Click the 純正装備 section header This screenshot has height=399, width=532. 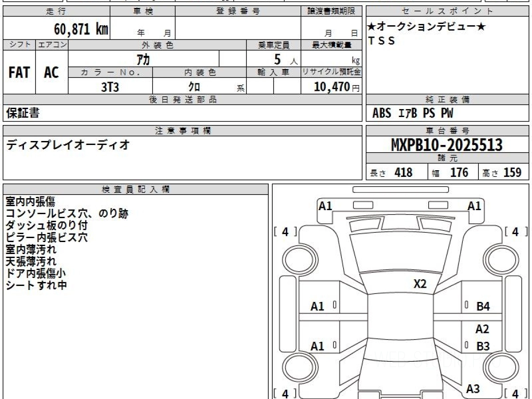(x=448, y=100)
